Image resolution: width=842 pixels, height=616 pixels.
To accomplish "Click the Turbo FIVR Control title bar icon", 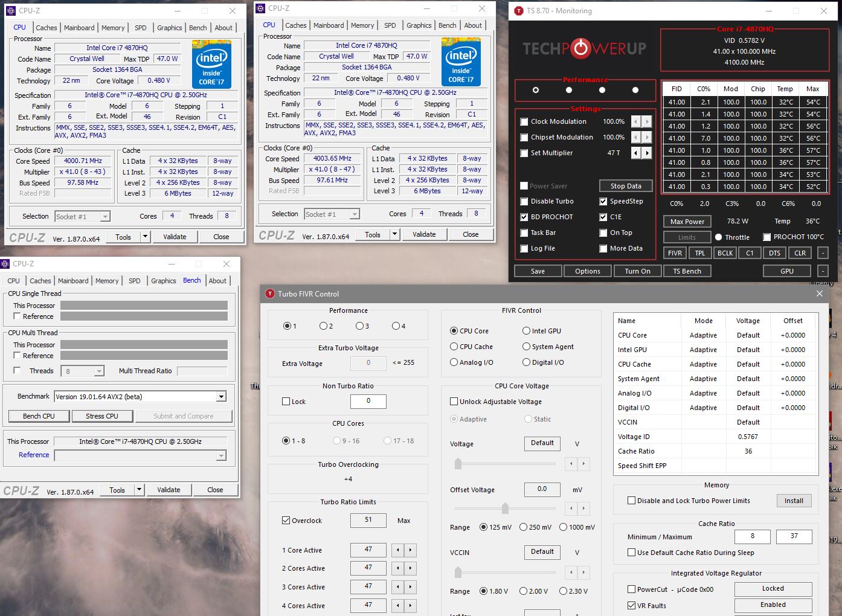I will pyautogui.click(x=270, y=294).
